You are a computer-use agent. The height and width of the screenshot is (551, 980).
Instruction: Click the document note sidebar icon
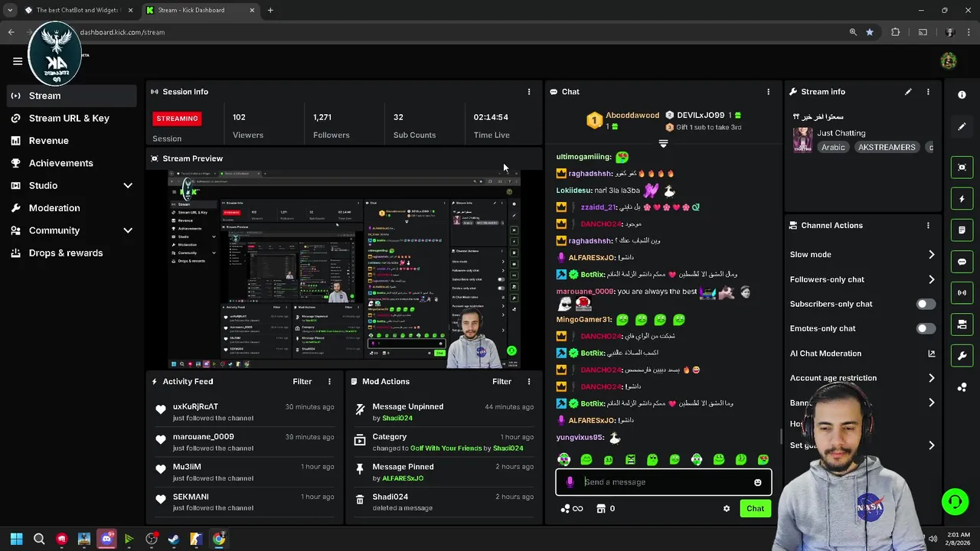click(962, 230)
